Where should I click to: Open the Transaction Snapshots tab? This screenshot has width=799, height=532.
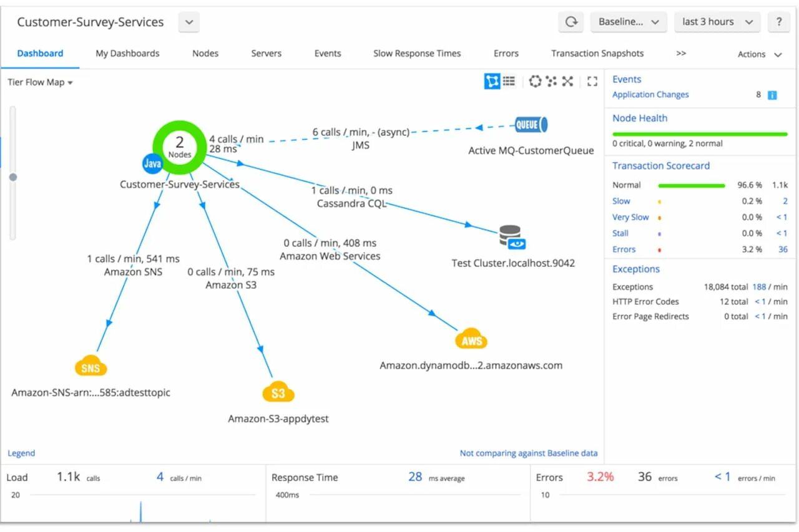tap(597, 54)
